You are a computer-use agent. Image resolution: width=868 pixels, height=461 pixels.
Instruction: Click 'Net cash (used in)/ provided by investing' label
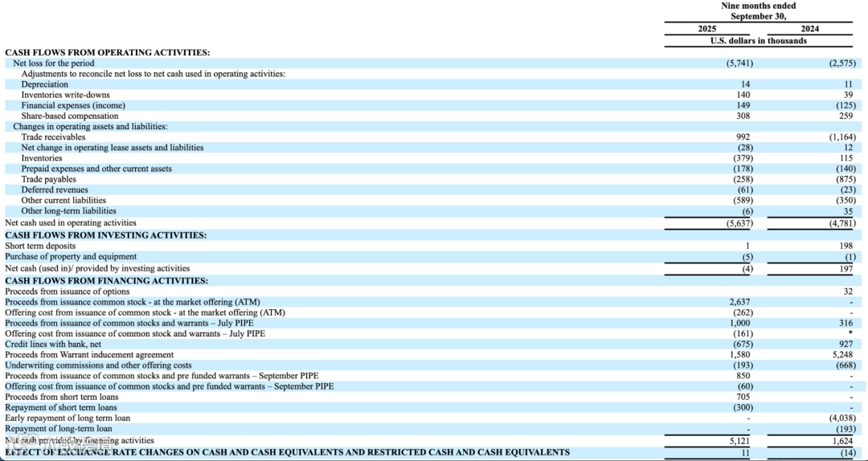pyautogui.click(x=97, y=268)
